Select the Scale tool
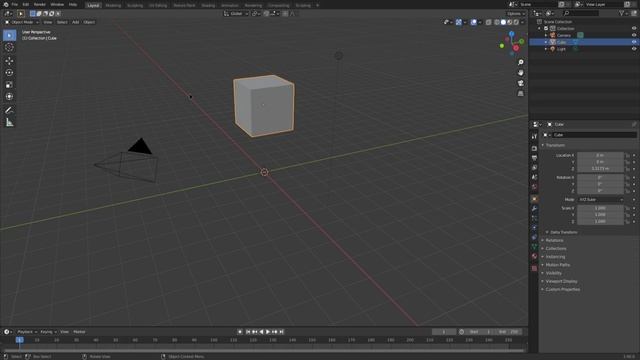 pos(9,85)
